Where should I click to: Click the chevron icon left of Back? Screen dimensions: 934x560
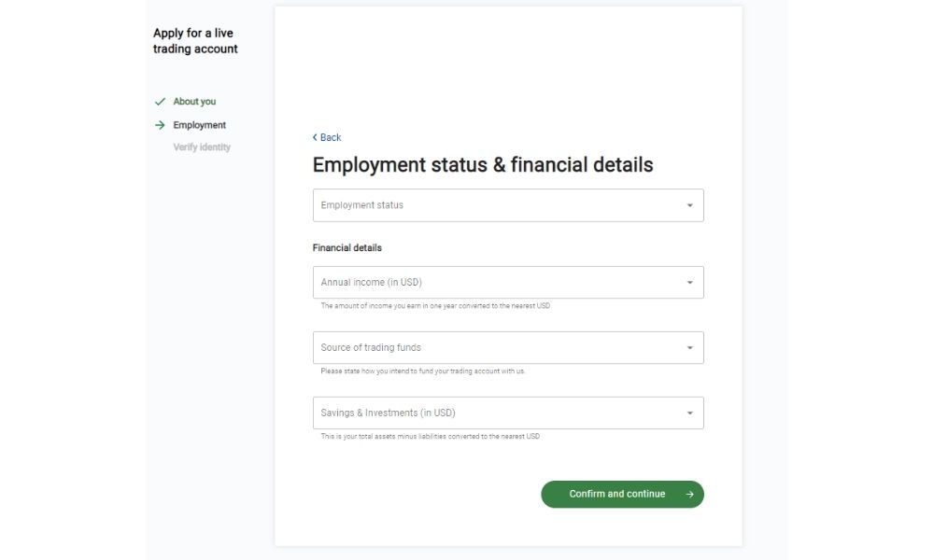coord(315,137)
